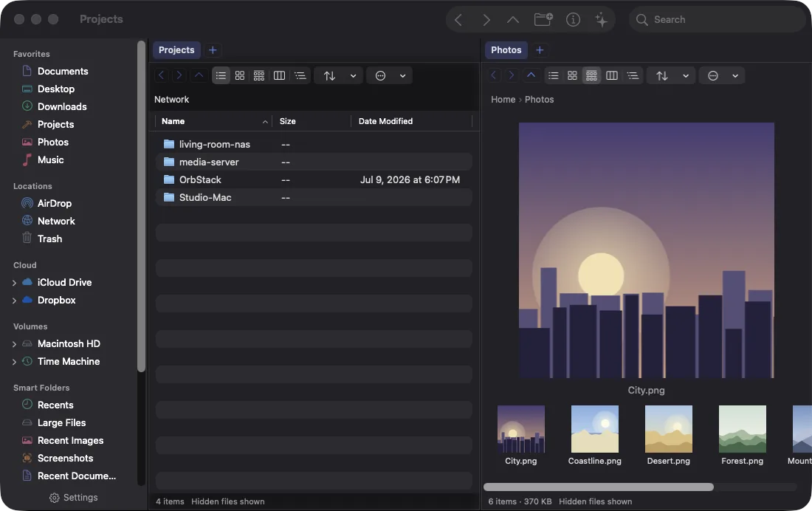Switch the Projects pane to column view
Screen dimensions: 812x511
[x=279, y=75]
